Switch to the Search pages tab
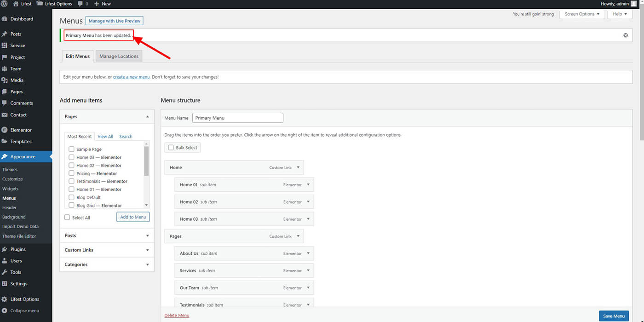 click(126, 137)
